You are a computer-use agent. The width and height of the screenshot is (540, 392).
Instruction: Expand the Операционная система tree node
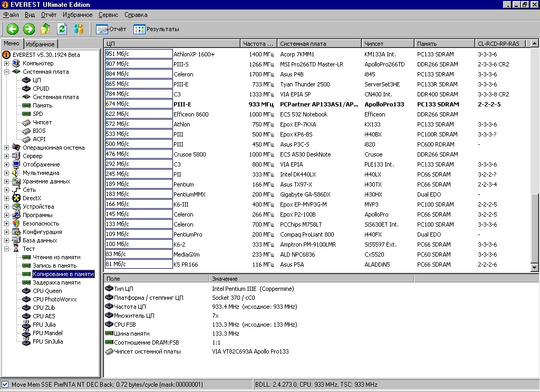pos(7,148)
